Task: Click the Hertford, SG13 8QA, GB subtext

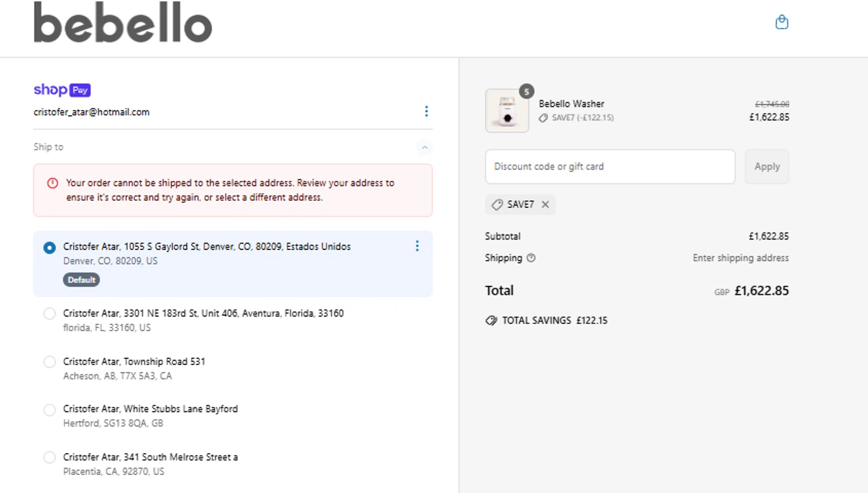Action: pos(113,424)
